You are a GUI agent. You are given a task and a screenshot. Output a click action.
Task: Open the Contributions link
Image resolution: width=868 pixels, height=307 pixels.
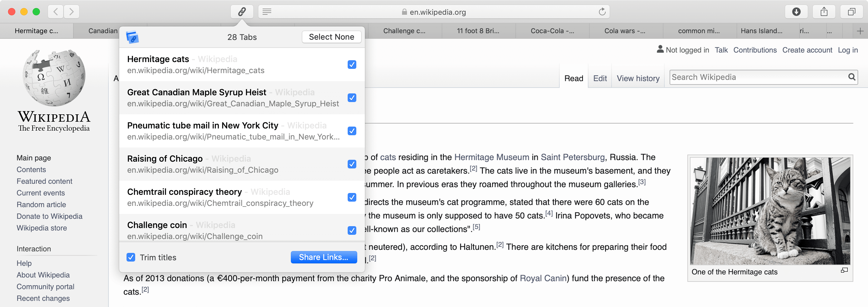755,50
